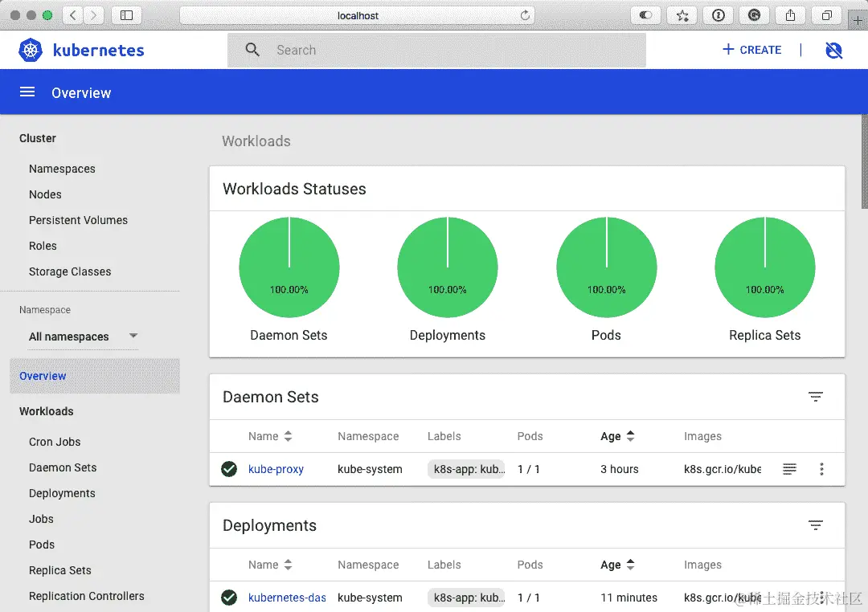Viewport: 868px width, 612px height.
Task: Click the Workloads sidebar heading
Action: (47, 411)
